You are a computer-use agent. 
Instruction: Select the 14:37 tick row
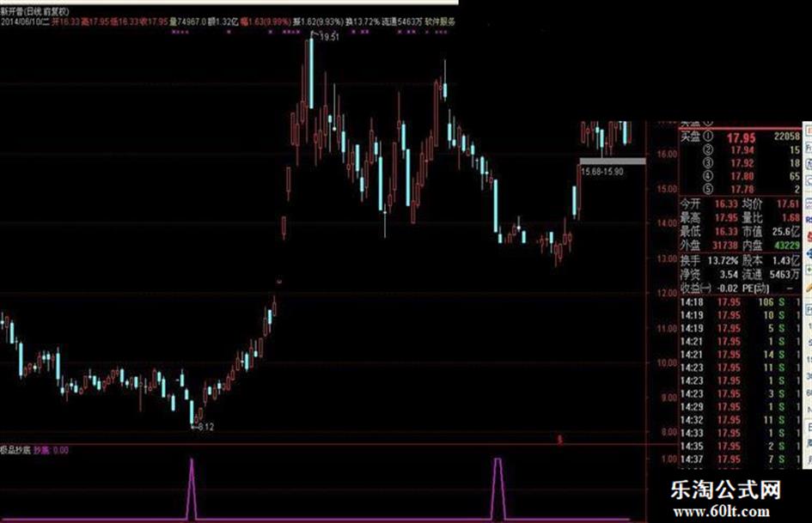pyautogui.click(x=740, y=459)
